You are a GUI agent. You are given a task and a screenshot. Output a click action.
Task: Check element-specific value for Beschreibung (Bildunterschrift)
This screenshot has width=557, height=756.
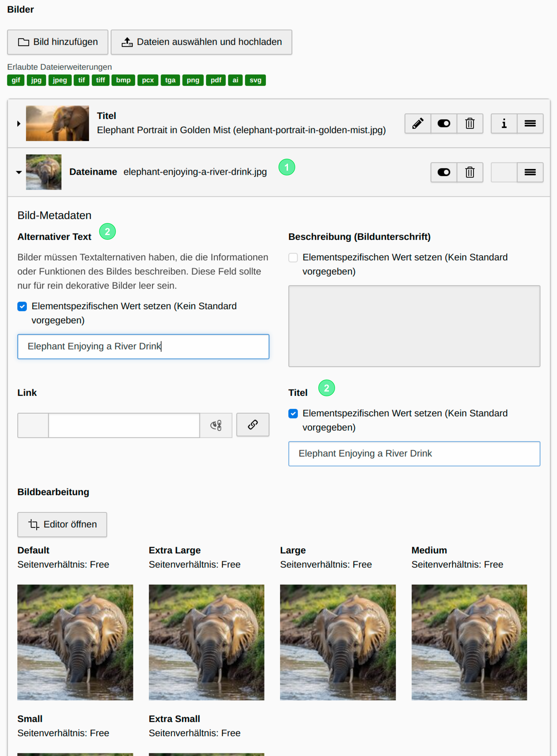click(293, 258)
